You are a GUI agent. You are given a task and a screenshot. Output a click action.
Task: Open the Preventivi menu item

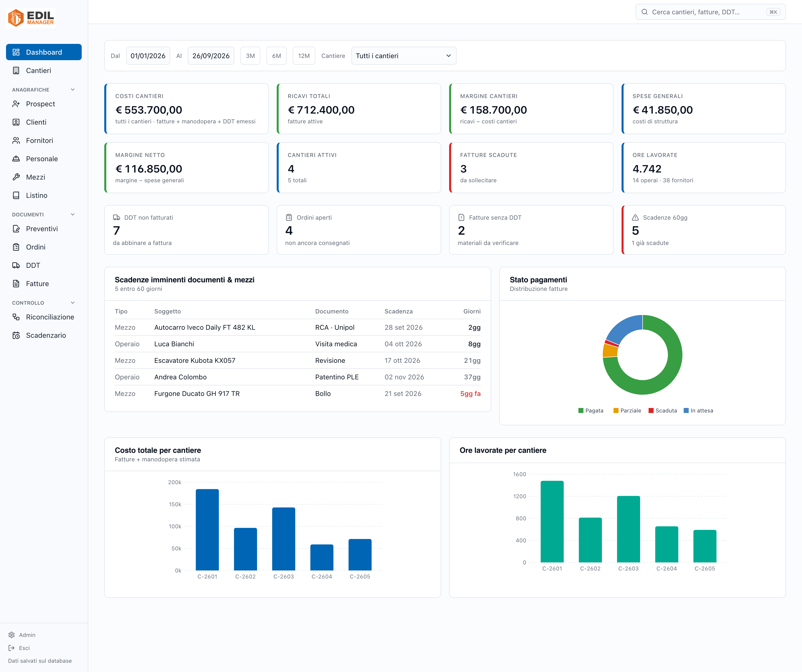click(44, 229)
